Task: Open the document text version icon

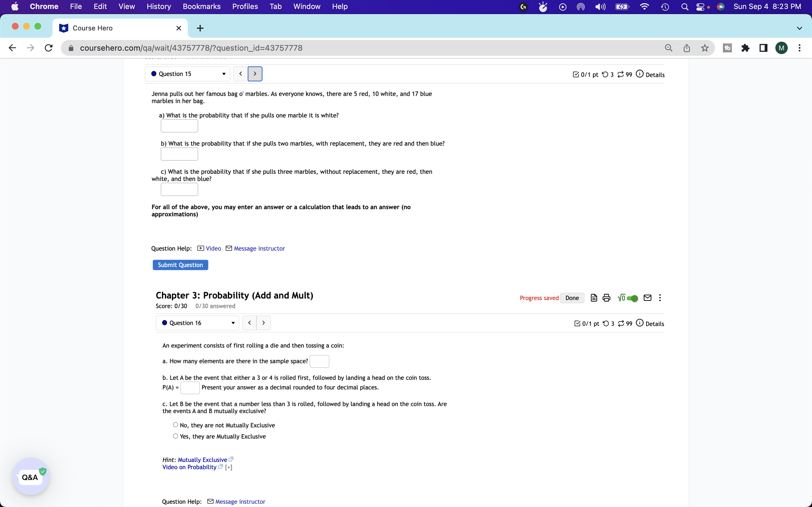Action: pos(593,298)
